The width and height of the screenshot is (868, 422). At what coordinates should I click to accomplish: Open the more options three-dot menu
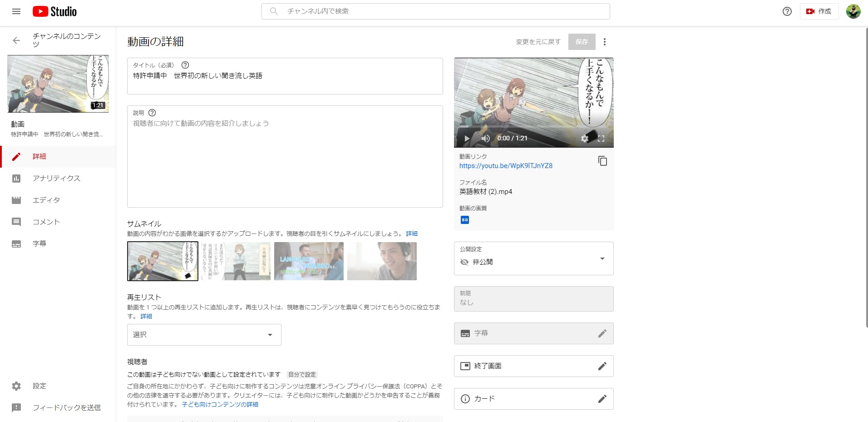pos(604,42)
